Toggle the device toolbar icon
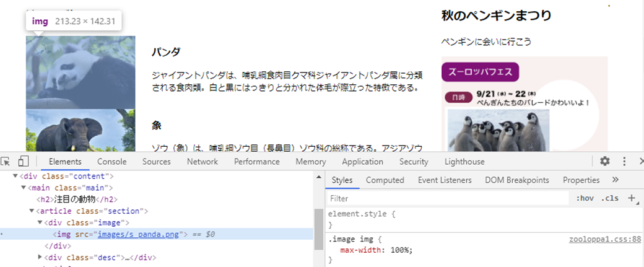Image resolution: width=644 pixels, height=267 pixels. coord(24,162)
